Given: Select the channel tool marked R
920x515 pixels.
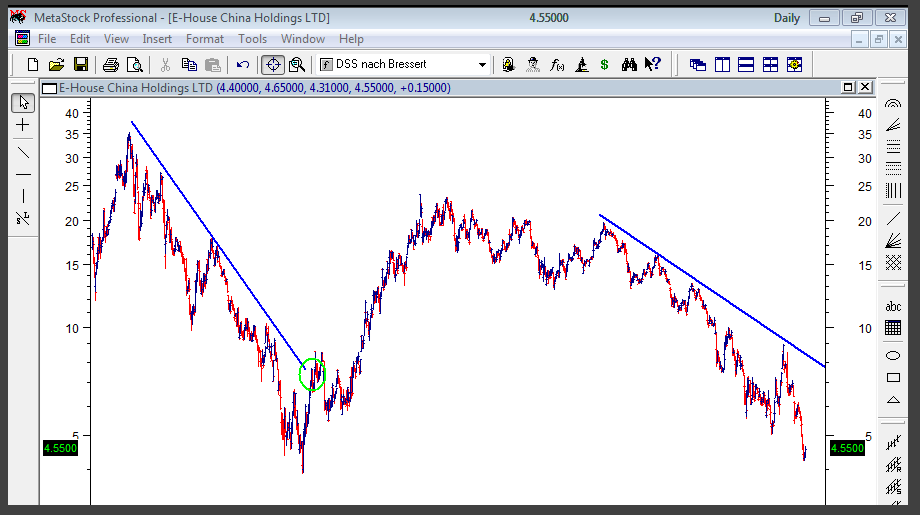Looking at the screenshot, I should [x=893, y=465].
